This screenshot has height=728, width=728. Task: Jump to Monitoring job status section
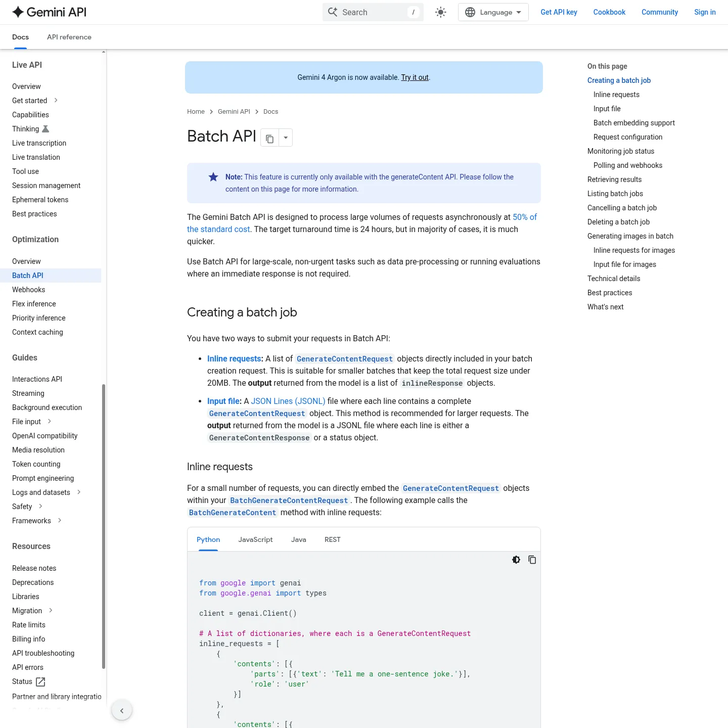coord(621,151)
